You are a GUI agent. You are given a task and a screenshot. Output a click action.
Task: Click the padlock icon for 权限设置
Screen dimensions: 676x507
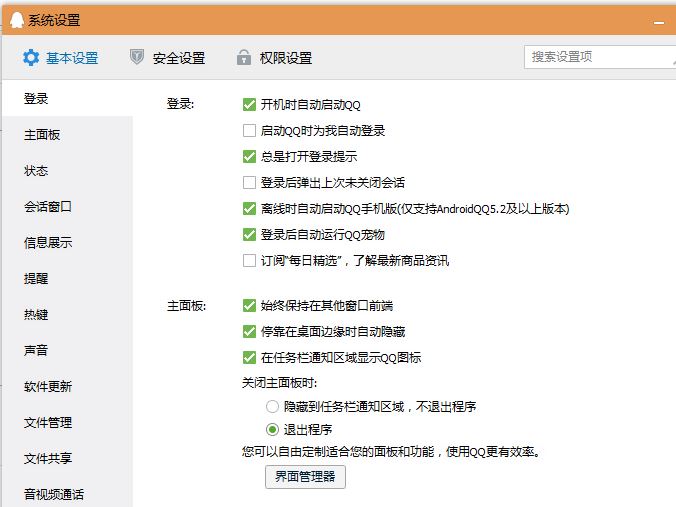244,57
